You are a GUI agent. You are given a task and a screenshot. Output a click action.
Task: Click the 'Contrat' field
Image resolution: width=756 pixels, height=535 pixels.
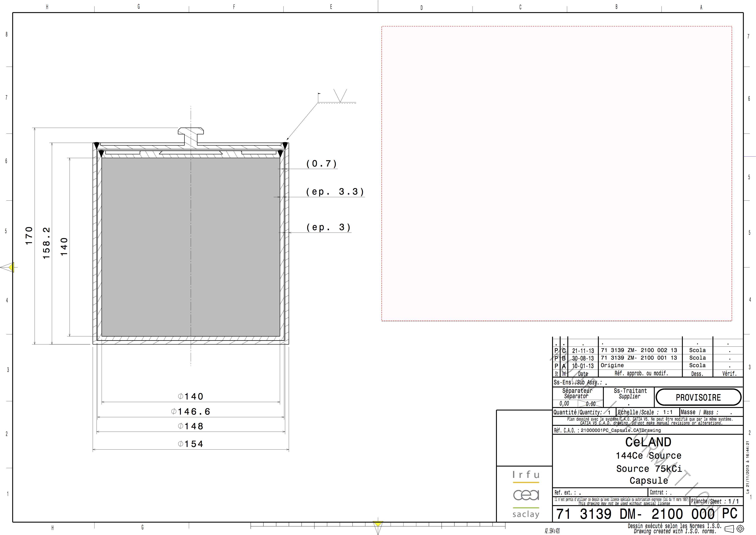[x=695, y=493]
